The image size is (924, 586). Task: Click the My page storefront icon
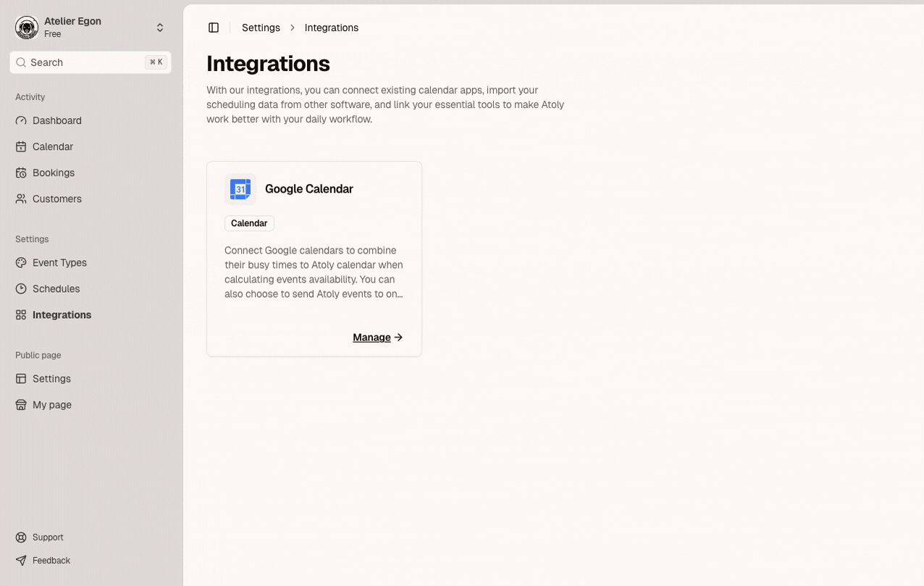click(21, 405)
